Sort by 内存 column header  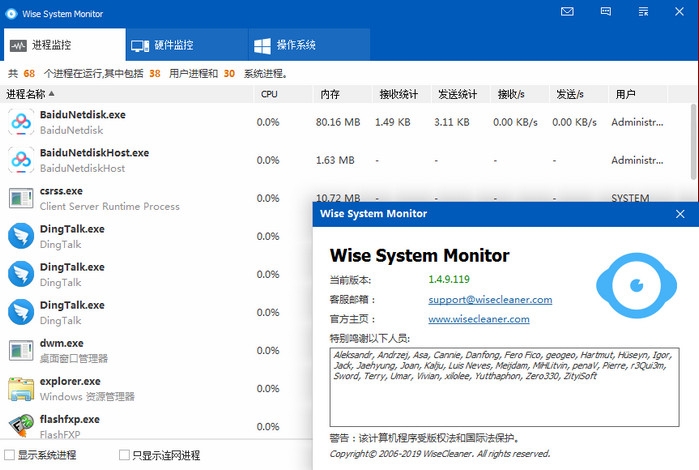point(342,94)
